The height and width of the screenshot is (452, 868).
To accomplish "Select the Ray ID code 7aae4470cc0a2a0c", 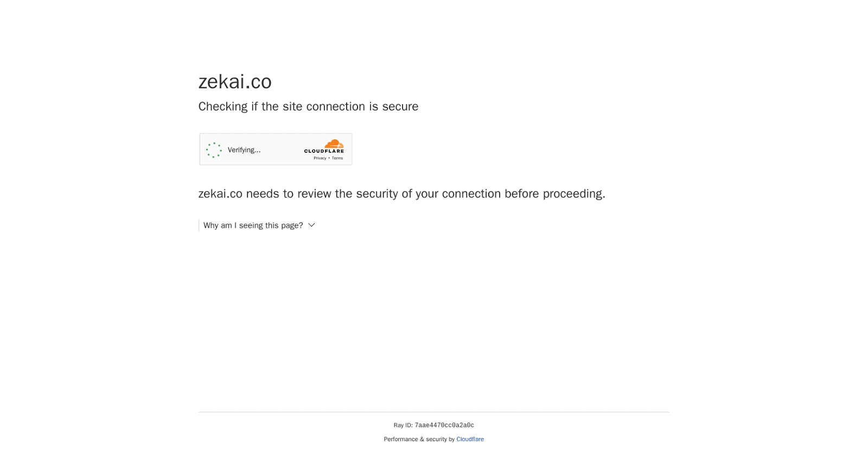I will (444, 425).
